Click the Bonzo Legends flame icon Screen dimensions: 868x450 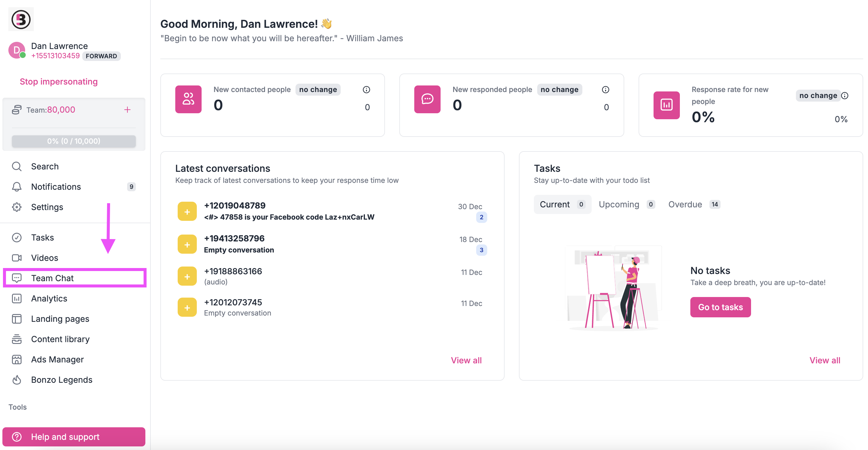pos(16,380)
